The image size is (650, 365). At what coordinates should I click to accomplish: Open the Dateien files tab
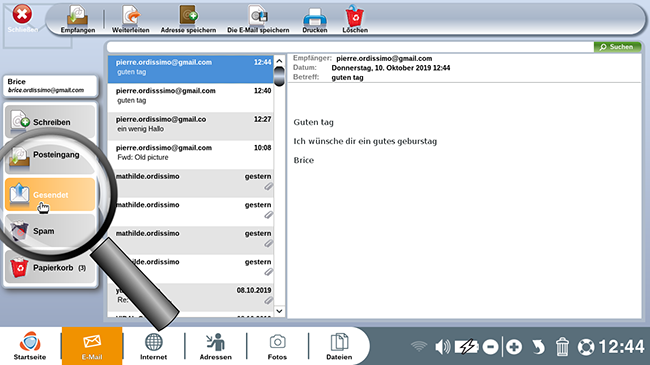[339, 346]
